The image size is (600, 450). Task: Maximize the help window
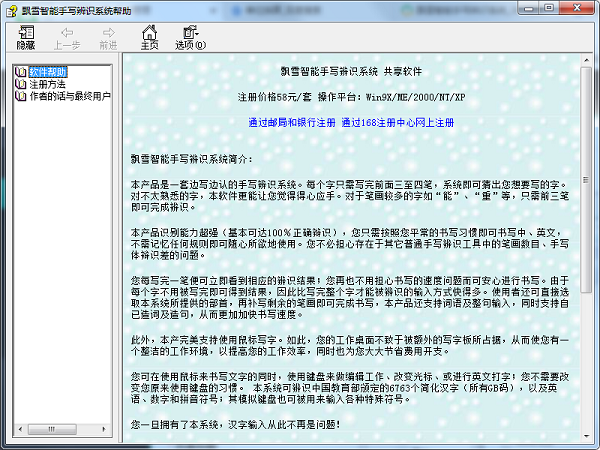click(549, 8)
